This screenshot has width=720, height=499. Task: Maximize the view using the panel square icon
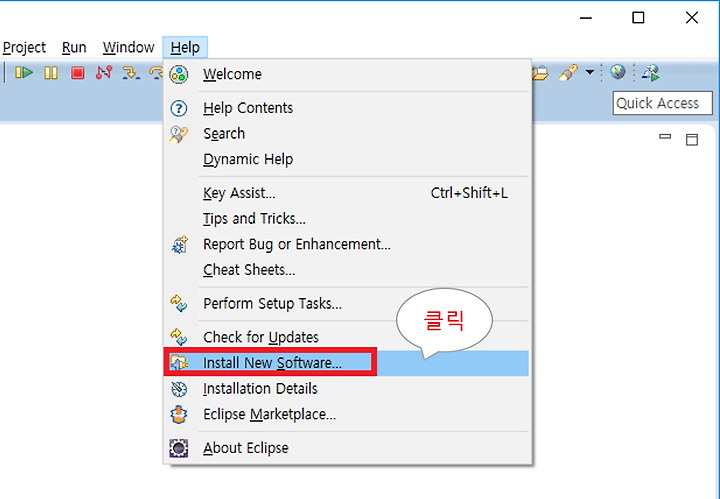pyautogui.click(x=692, y=140)
